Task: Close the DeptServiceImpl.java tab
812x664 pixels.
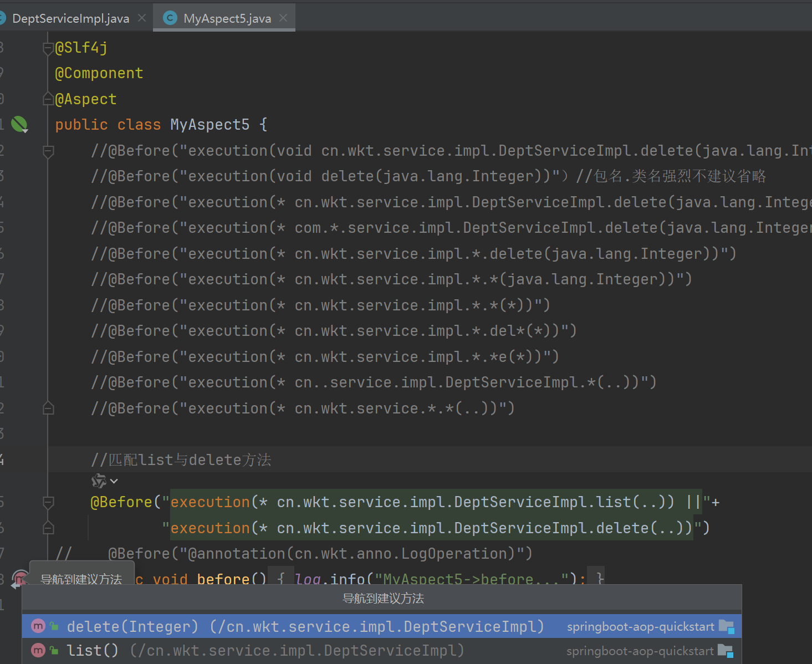Action: tap(142, 18)
